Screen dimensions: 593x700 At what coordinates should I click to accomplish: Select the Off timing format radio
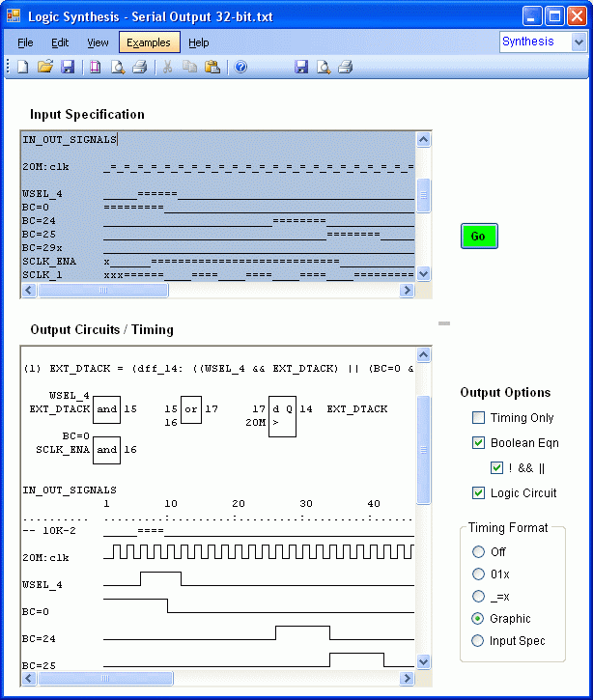pyautogui.click(x=478, y=551)
